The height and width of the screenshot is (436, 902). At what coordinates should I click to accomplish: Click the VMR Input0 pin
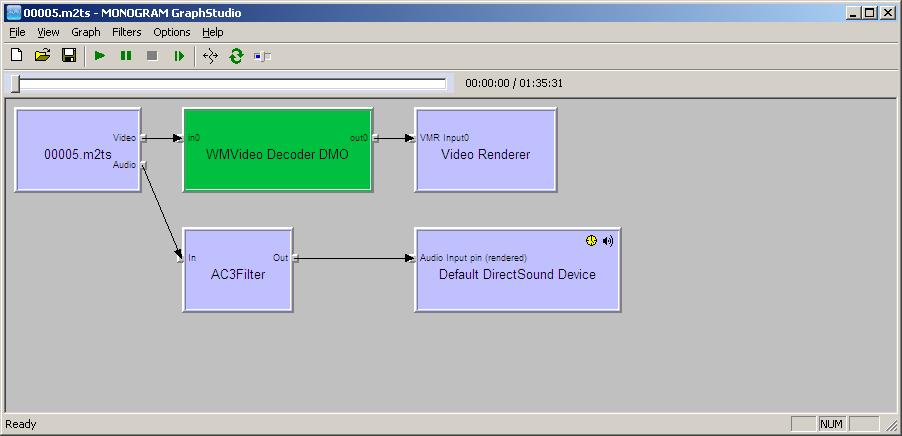(412, 138)
